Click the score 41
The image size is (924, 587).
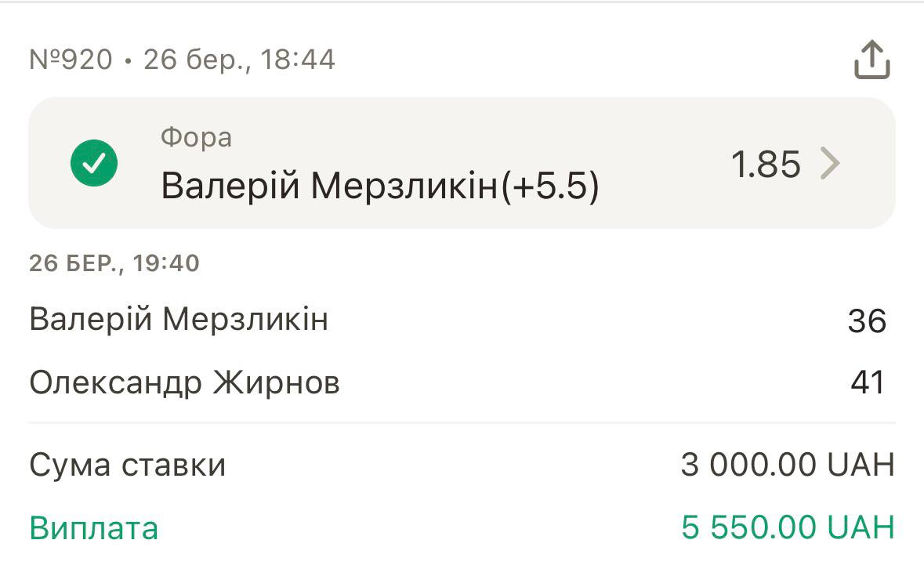(868, 383)
